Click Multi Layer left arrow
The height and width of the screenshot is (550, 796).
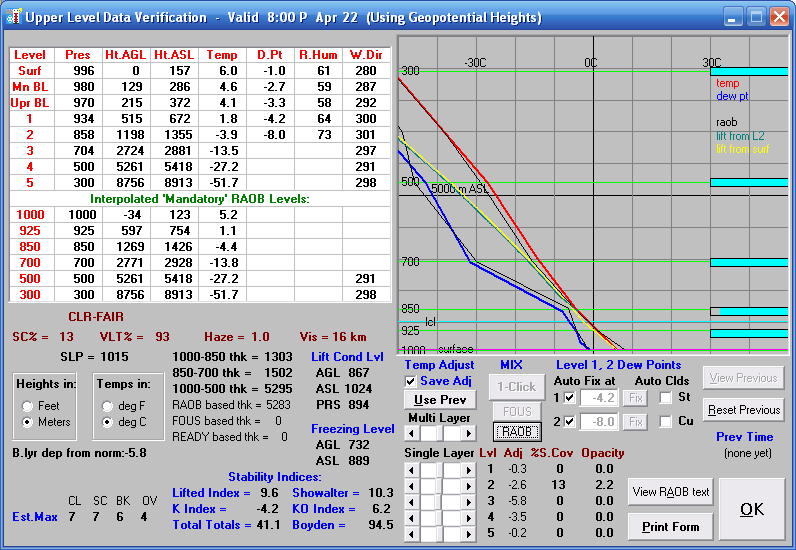point(411,434)
